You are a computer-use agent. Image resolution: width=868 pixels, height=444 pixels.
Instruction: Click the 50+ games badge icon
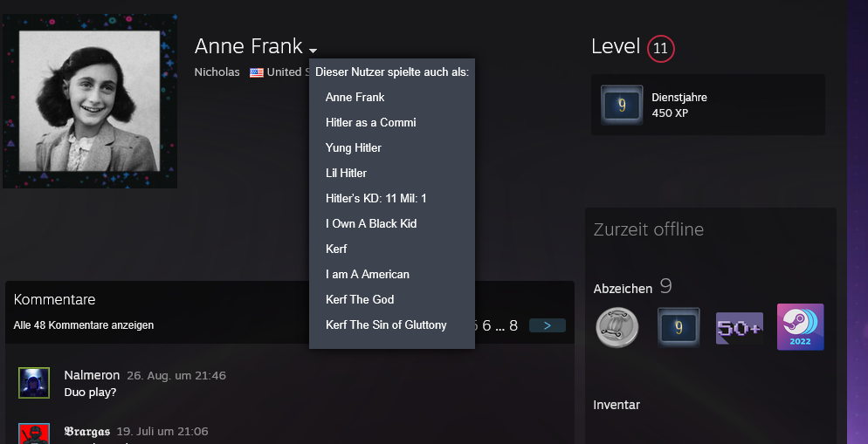click(x=739, y=327)
